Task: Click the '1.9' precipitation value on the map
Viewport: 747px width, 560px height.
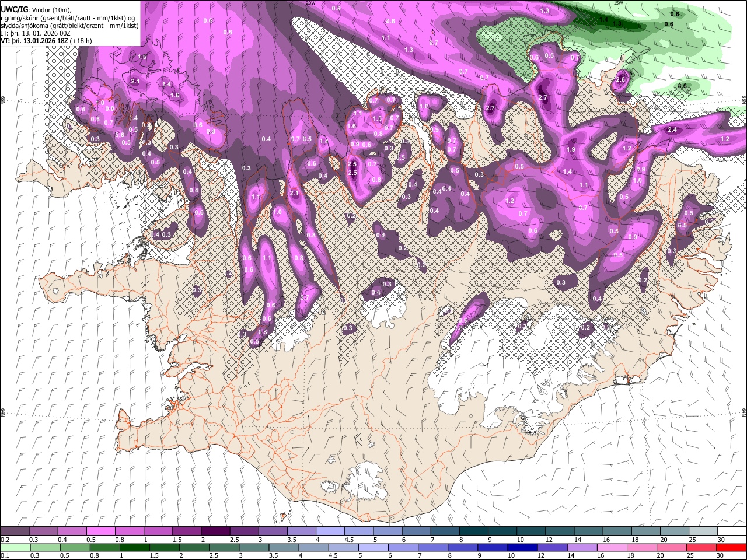Action: [571, 150]
